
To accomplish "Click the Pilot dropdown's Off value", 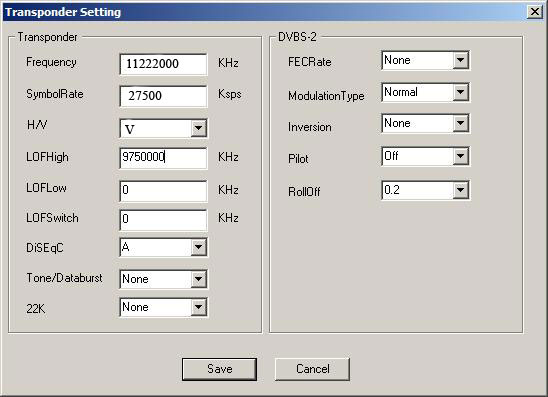I will coord(391,156).
